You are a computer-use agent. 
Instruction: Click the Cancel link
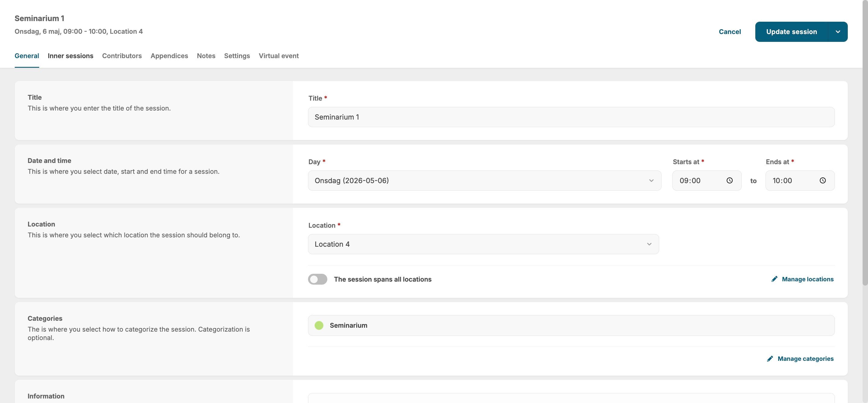[730, 32]
